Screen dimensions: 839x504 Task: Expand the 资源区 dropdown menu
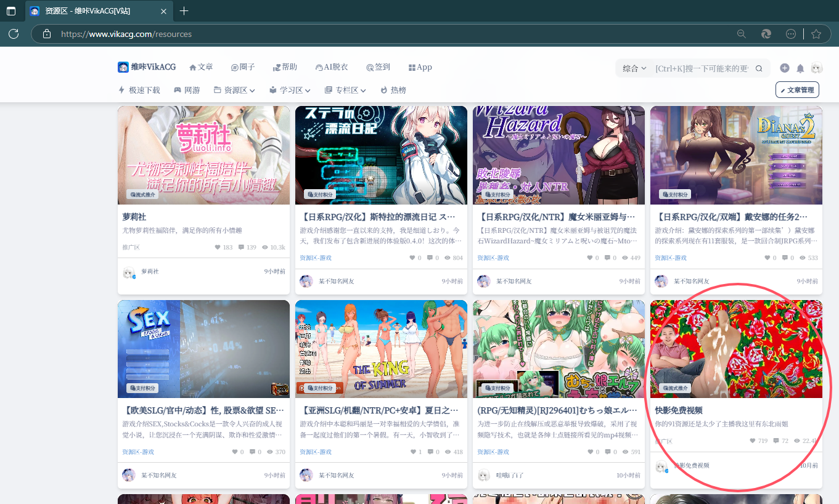tap(234, 90)
